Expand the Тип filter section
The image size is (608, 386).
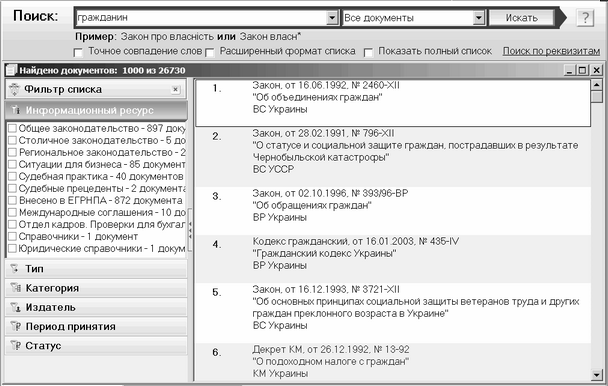96,268
